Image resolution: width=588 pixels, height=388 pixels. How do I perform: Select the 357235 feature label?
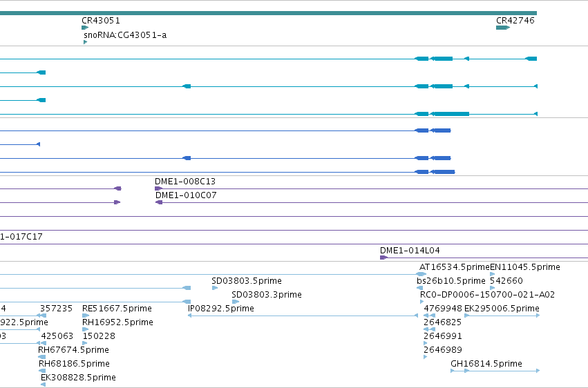pyautogui.click(x=56, y=309)
